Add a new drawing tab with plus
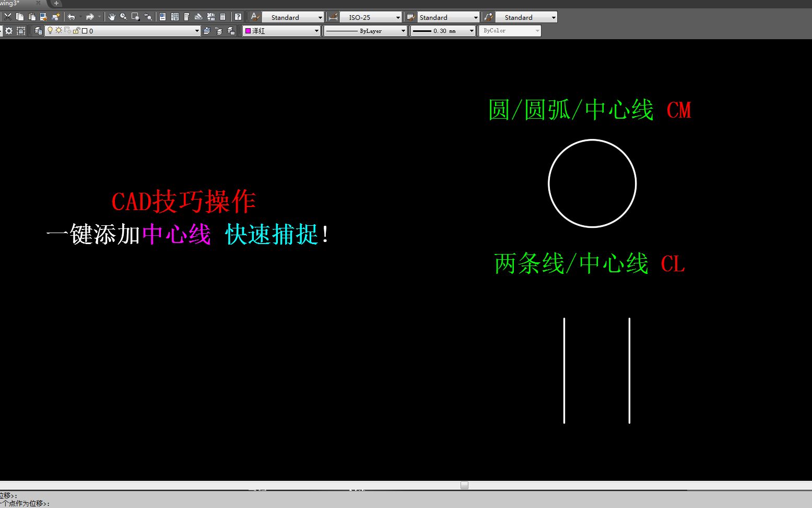Screen dimensions: 812x508 pos(56,3)
